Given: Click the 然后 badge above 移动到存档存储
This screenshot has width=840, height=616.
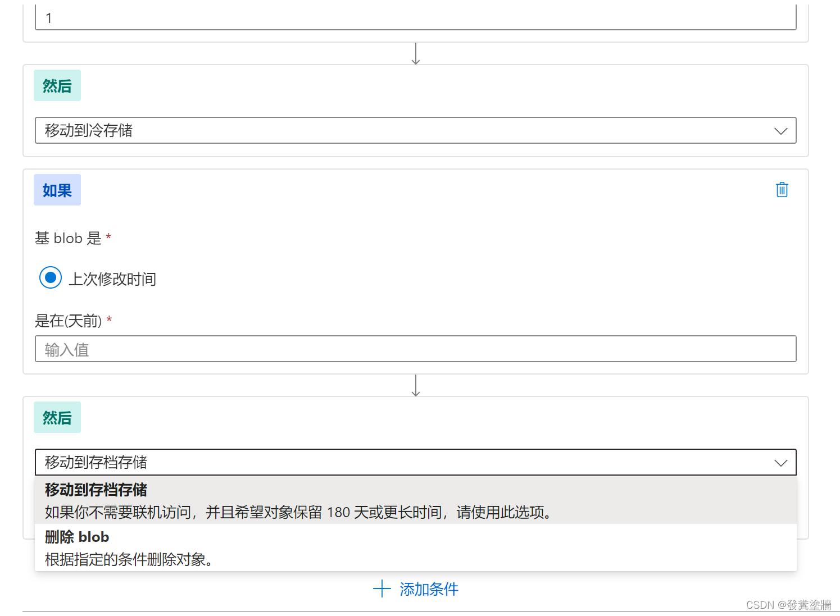Looking at the screenshot, I should pos(57,417).
